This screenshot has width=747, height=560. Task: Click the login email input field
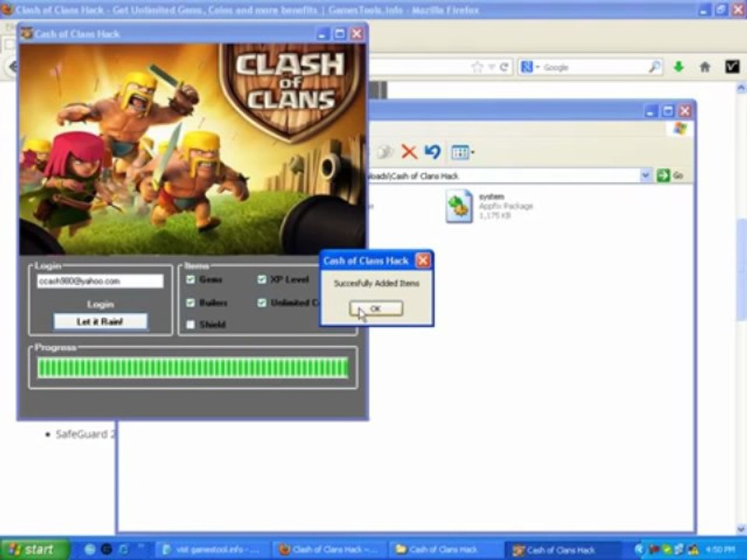[x=100, y=281]
